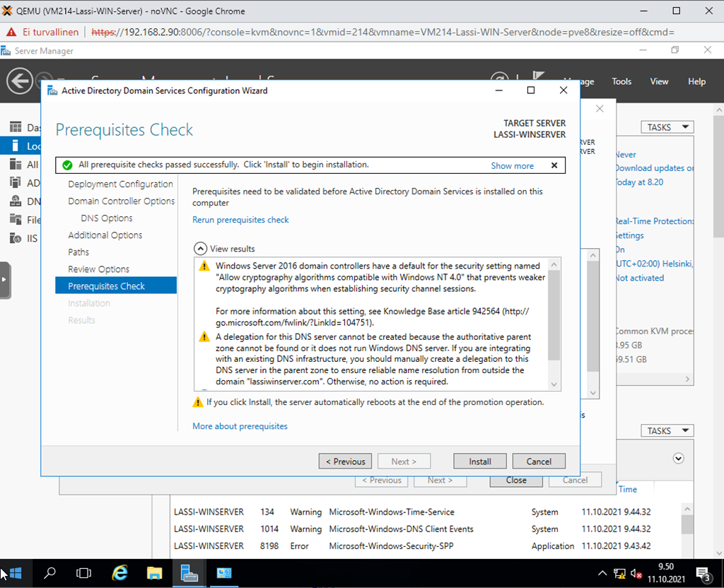Go to Additional Options wizard step
This screenshot has width=724, height=588.
coord(105,235)
